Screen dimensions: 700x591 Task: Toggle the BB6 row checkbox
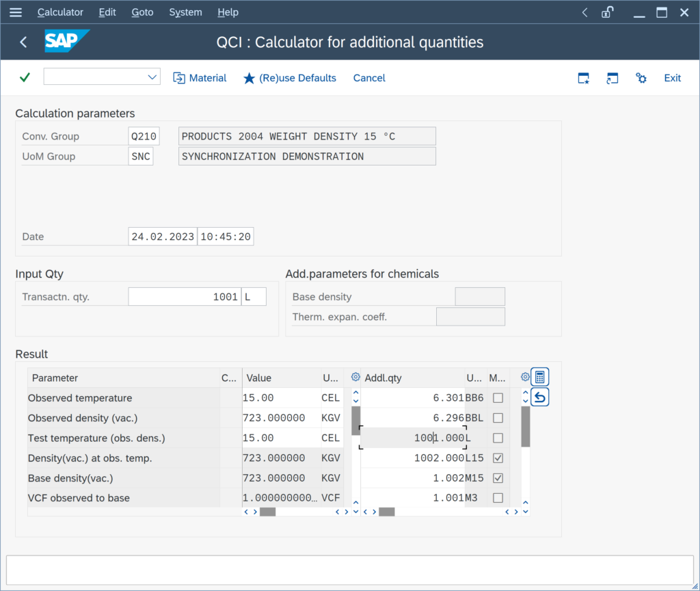coord(498,397)
